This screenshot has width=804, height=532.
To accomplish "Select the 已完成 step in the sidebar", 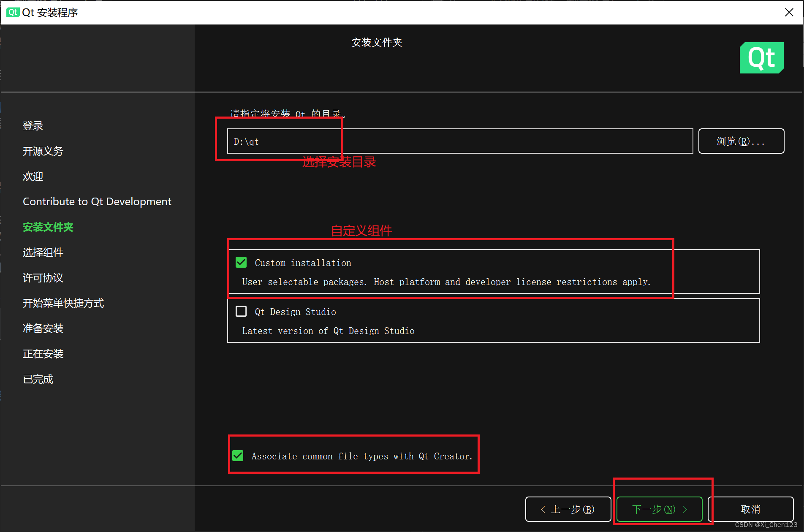I will [38, 379].
